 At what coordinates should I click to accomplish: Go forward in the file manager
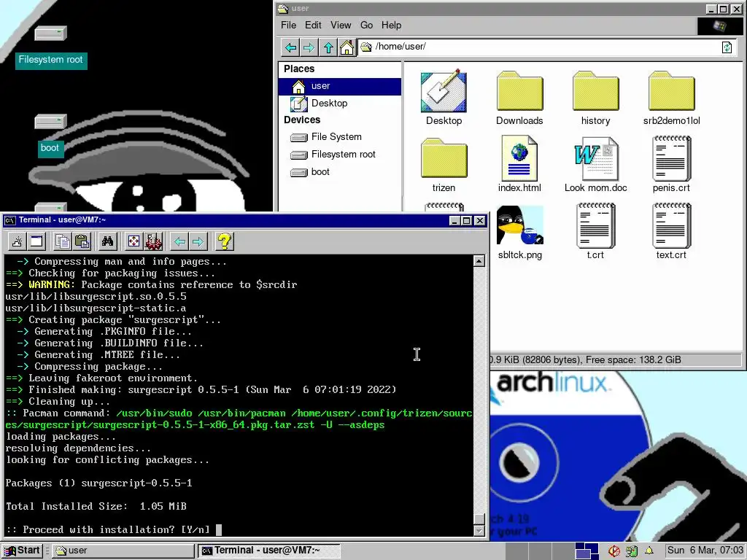(x=309, y=47)
